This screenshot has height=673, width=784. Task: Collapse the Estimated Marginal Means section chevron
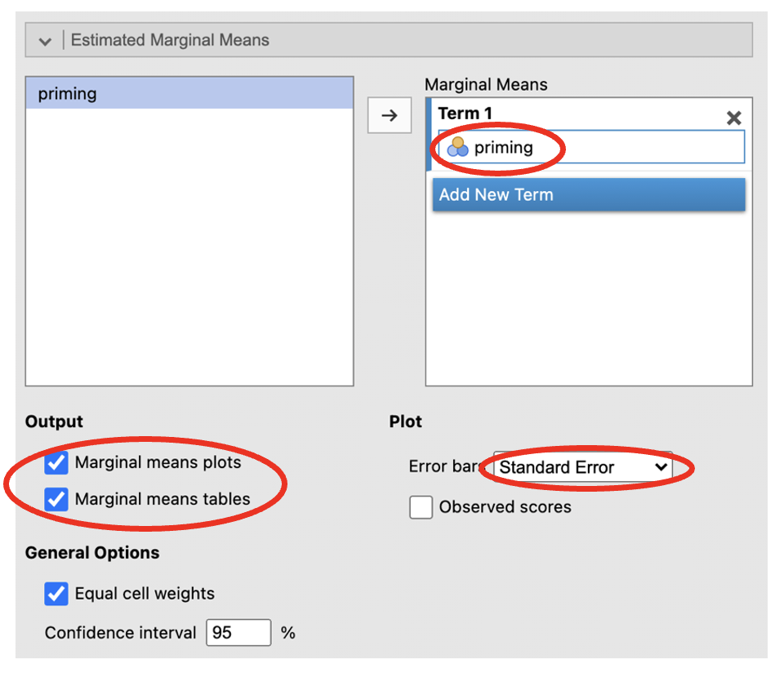[44, 40]
